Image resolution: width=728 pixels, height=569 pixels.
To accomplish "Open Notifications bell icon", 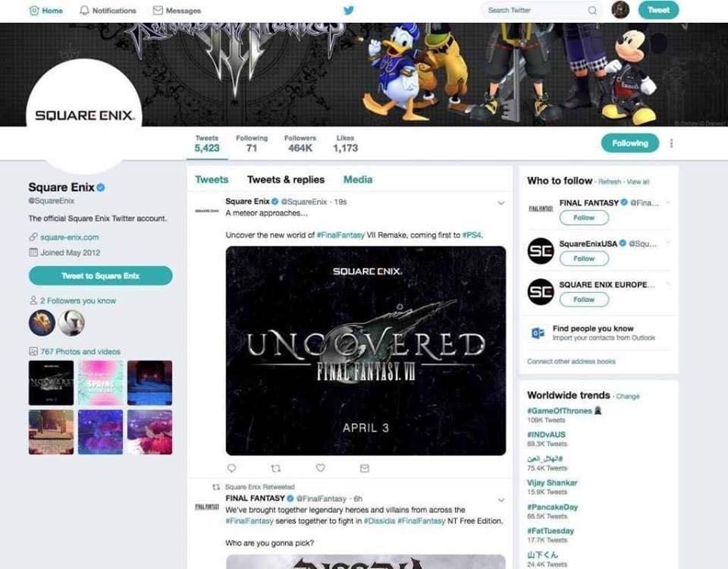I will click(84, 10).
